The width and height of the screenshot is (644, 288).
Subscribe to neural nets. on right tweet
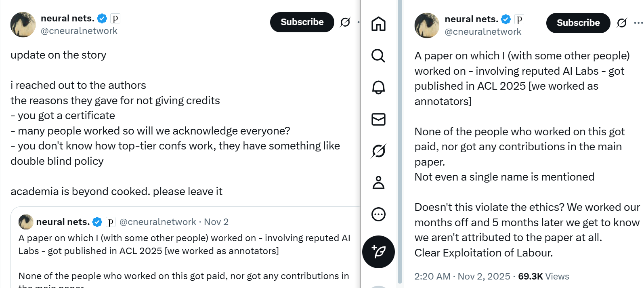tap(578, 23)
